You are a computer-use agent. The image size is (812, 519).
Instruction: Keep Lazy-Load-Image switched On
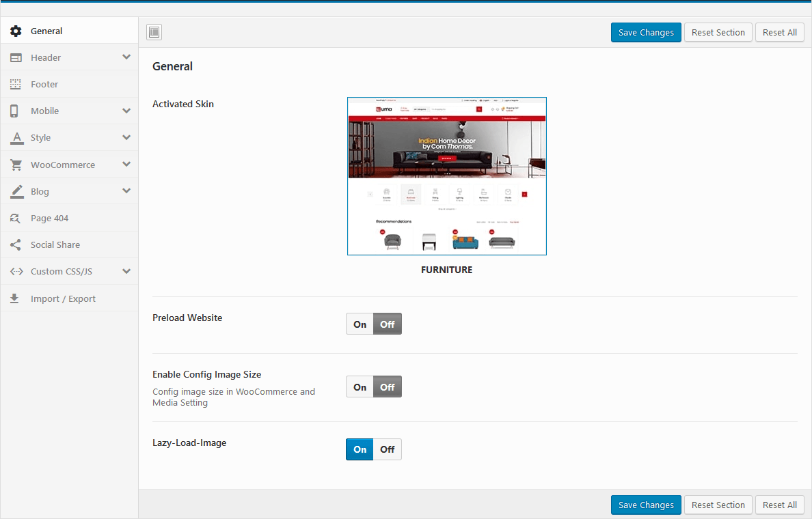360,449
